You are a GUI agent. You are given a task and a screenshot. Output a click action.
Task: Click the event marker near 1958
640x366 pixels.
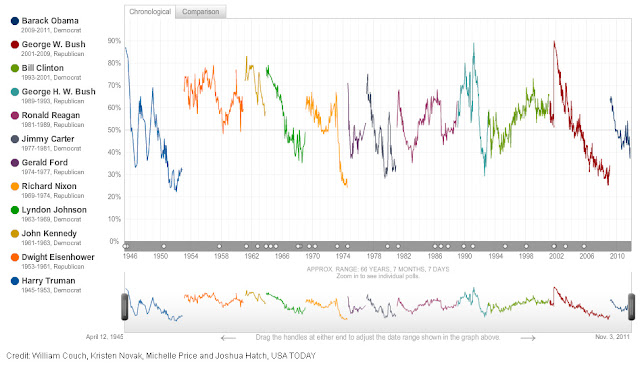(x=219, y=246)
